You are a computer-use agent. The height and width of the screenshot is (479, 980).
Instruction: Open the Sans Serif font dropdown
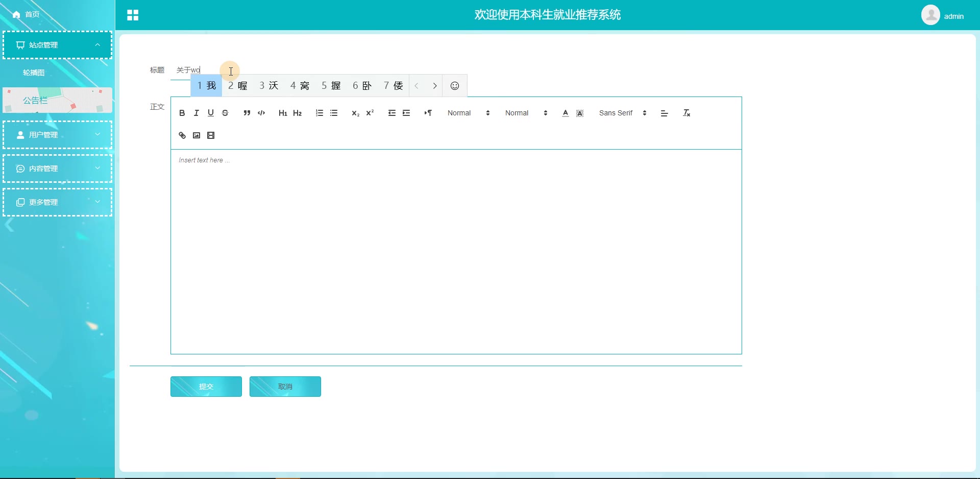click(623, 113)
